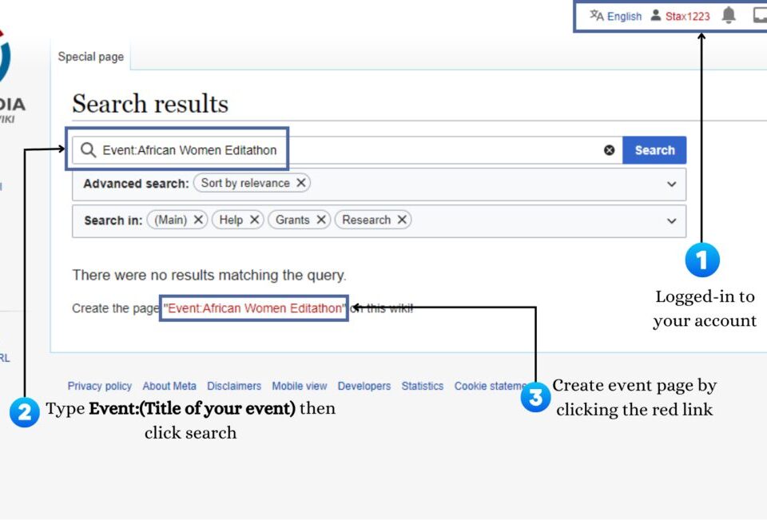Remove the Research namespace filter
This screenshot has height=532, width=767.
click(402, 220)
